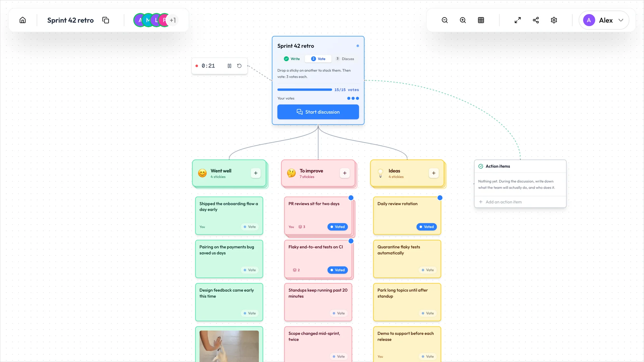Click the Sprint 42 retro board title

pos(70,20)
